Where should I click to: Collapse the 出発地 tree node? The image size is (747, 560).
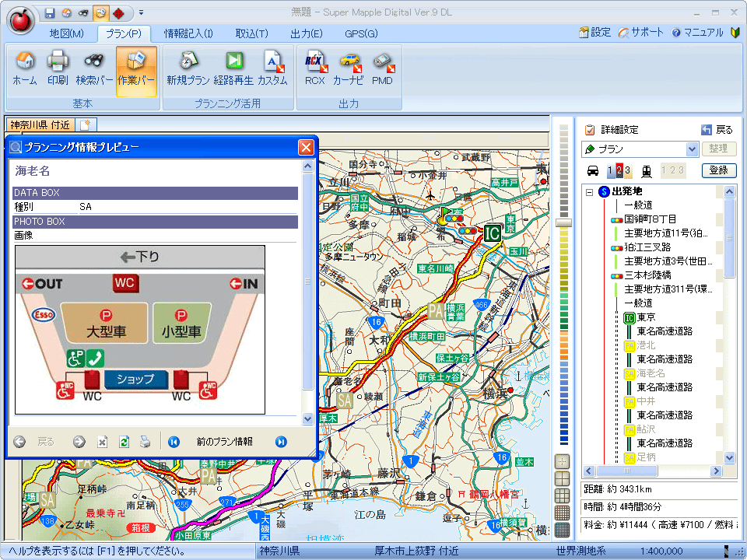click(x=589, y=192)
